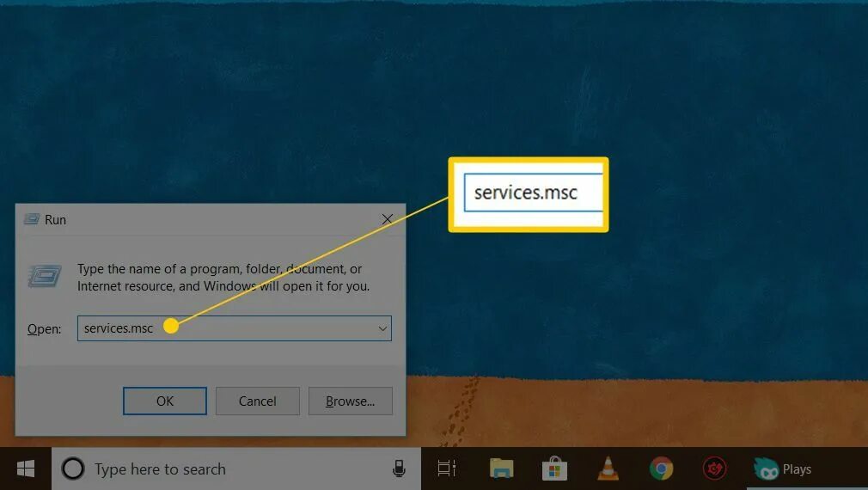The width and height of the screenshot is (868, 490).
Task: Click the Cortana circle icon
Action: 73,469
